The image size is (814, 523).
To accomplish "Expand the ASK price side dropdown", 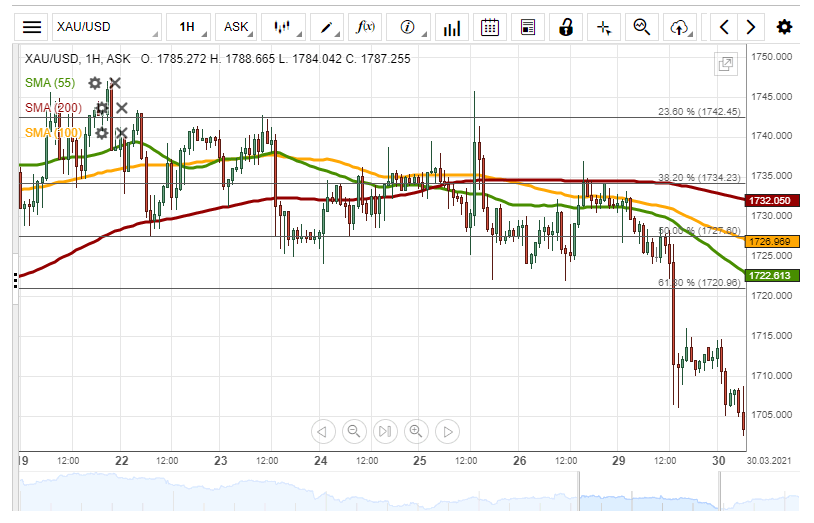I will [238, 27].
